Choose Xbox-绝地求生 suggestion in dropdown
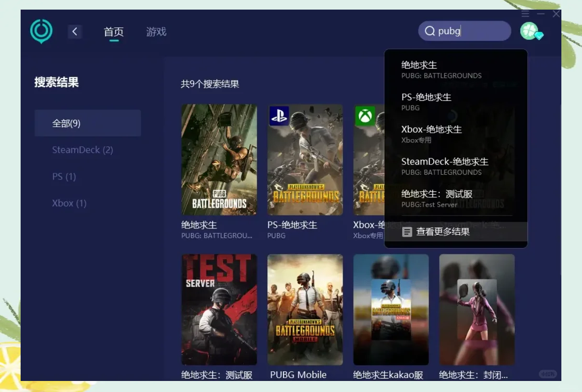Screen dimensions: 582x392 point(456,134)
